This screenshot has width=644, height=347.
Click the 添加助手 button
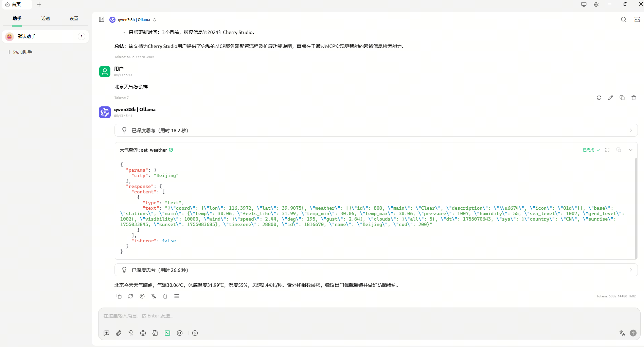[x=20, y=52]
